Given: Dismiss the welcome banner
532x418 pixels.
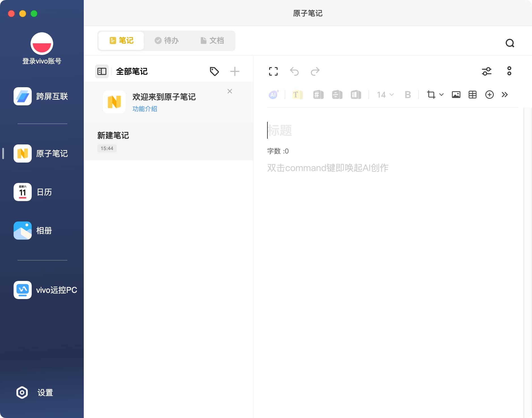Looking at the screenshot, I should click(x=230, y=91).
